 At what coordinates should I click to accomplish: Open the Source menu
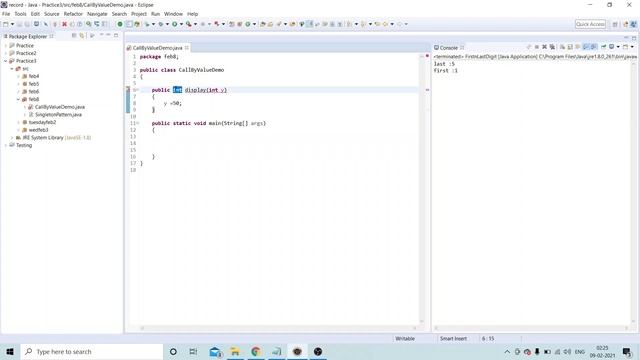coord(51,14)
